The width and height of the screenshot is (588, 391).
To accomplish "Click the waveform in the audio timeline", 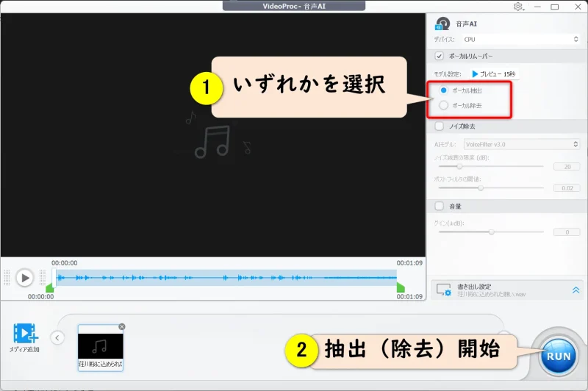I will [226, 278].
